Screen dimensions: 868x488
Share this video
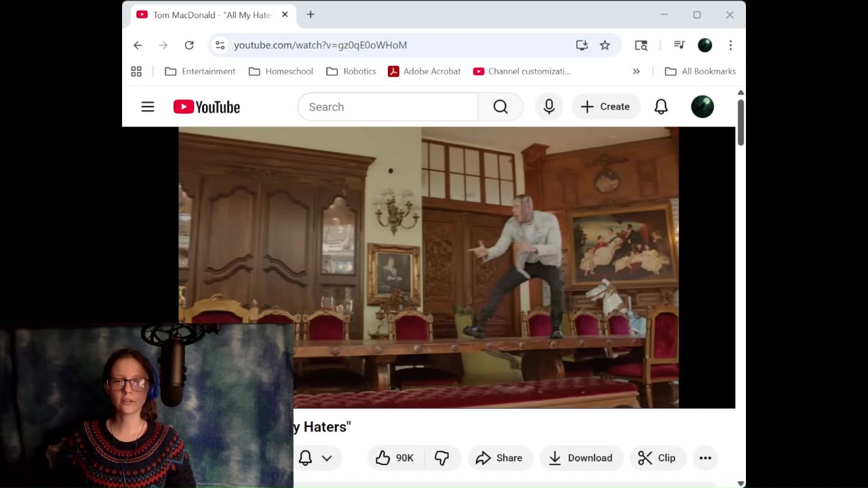pyautogui.click(x=499, y=458)
